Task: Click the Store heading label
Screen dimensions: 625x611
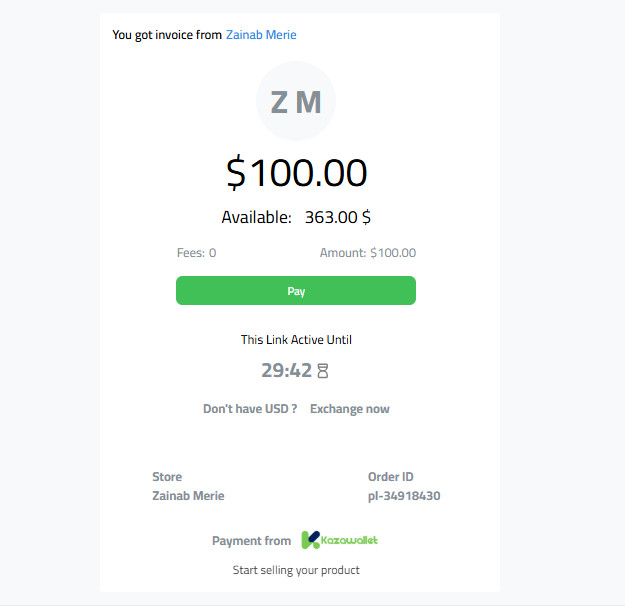Action: point(167,477)
